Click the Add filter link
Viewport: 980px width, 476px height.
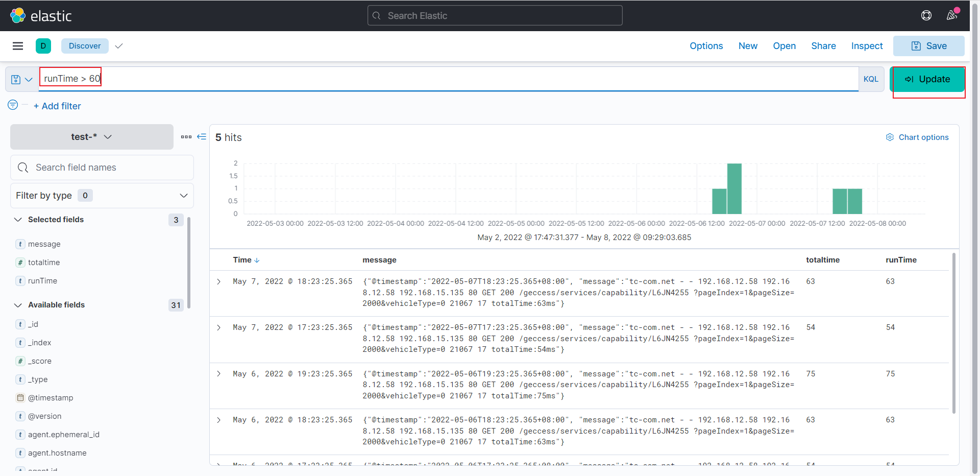coord(57,106)
